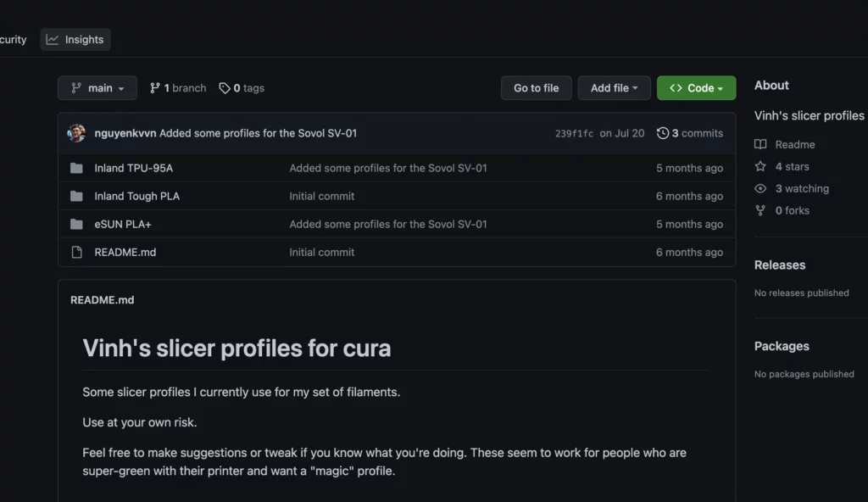Star the repository using the star icon
Screen dimensions: 868x502
[761, 166]
